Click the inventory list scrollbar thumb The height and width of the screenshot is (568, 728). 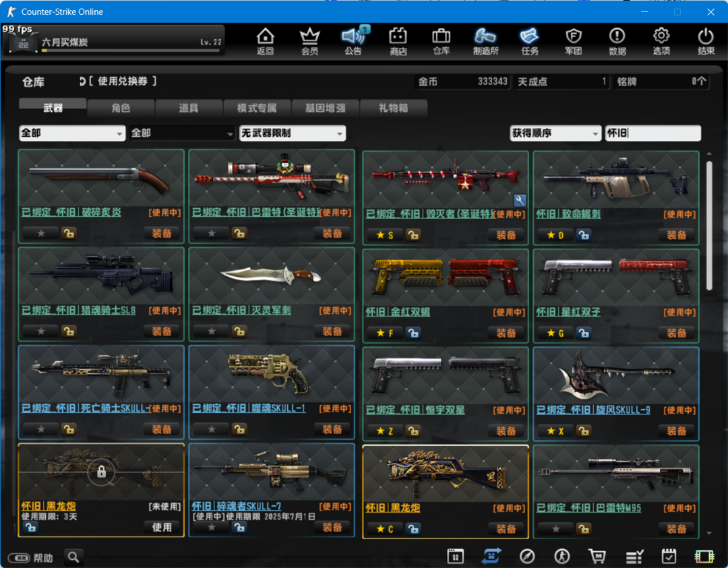[x=709, y=226]
